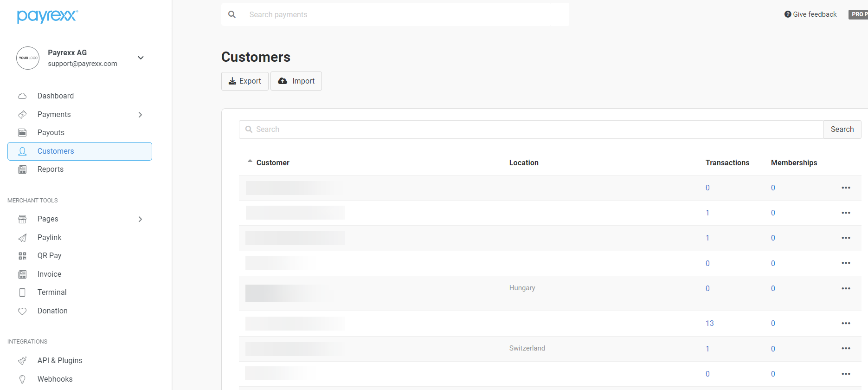Viewport: 868px width, 390px height.
Task: Click the Memberships column header
Action: tap(794, 162)
